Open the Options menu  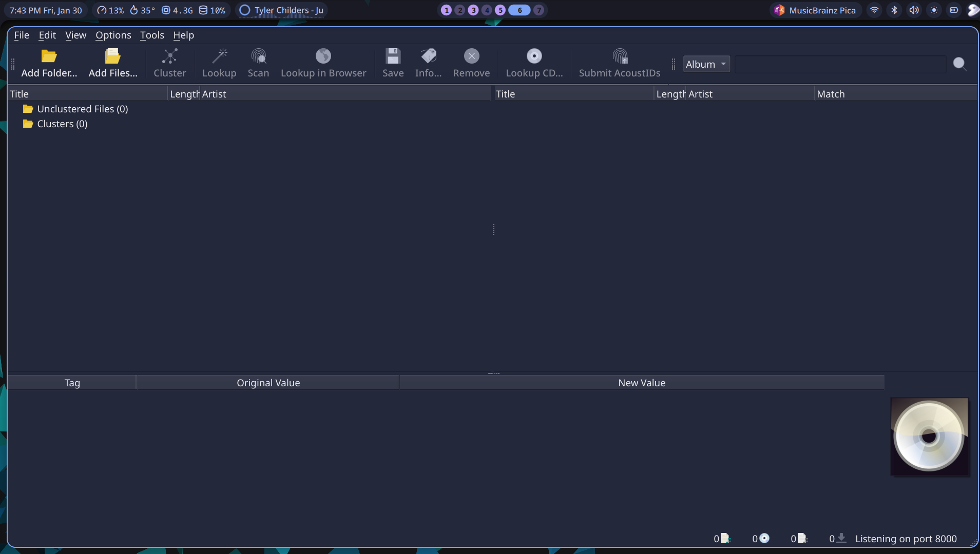point(113,35)
